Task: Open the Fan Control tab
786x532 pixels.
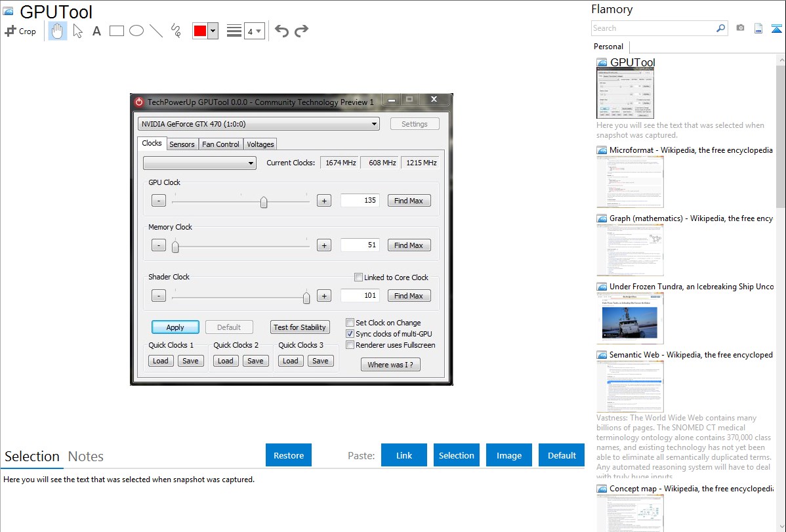Action: [220, 144]
